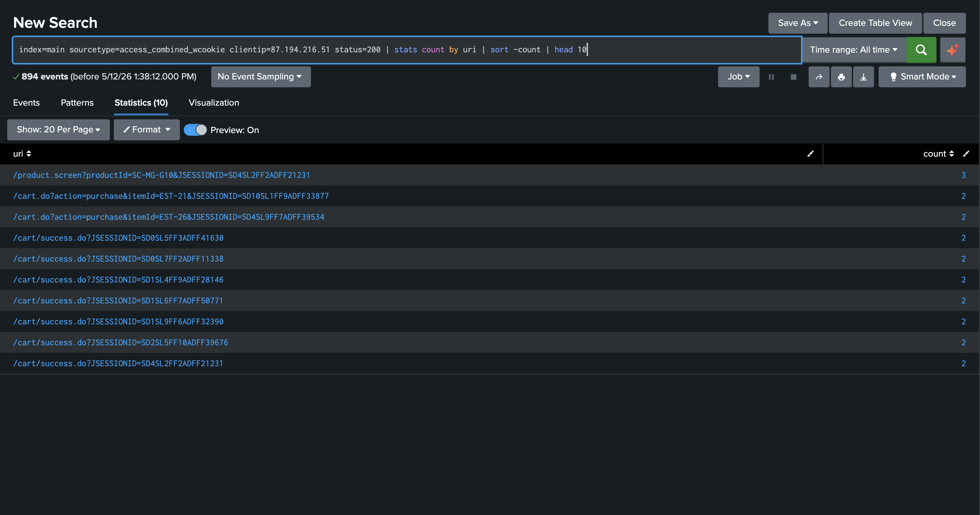Open the Job dropdown menu
980x515 pixels.
[x=738, y=77]
